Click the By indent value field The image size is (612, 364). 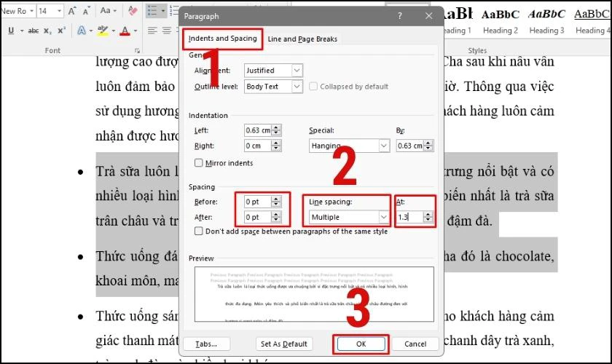tap(410, 146)
